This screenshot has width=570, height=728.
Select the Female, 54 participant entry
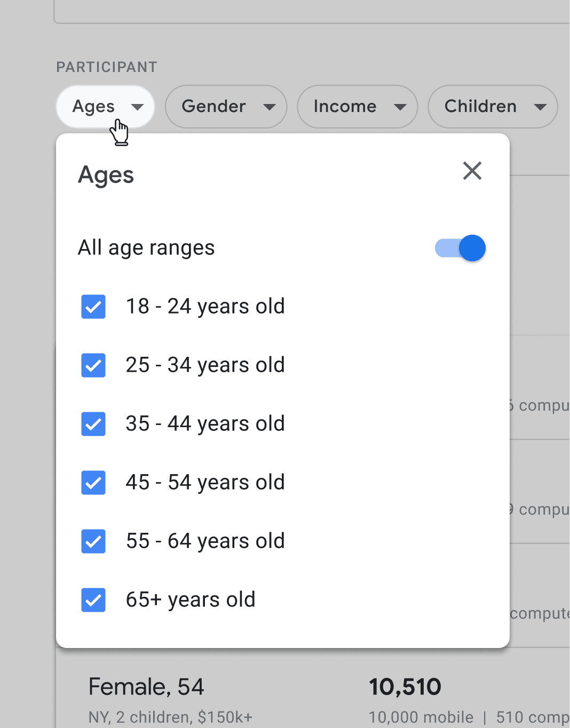pos(146,687)
